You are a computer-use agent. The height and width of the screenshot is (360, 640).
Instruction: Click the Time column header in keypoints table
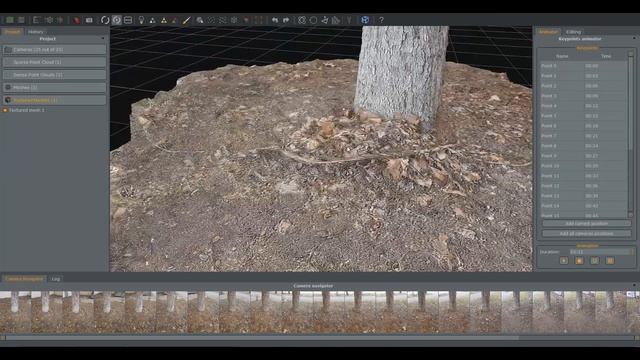(606, 56)
